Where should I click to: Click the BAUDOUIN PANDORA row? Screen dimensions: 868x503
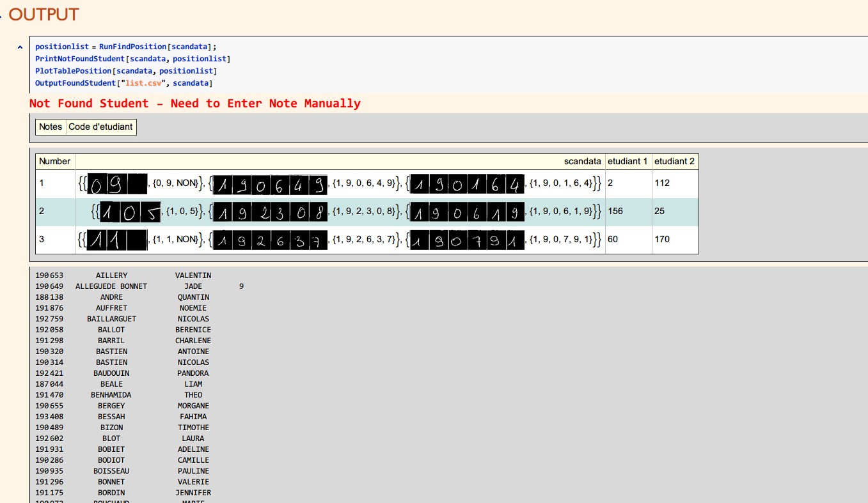click(123, 373)
